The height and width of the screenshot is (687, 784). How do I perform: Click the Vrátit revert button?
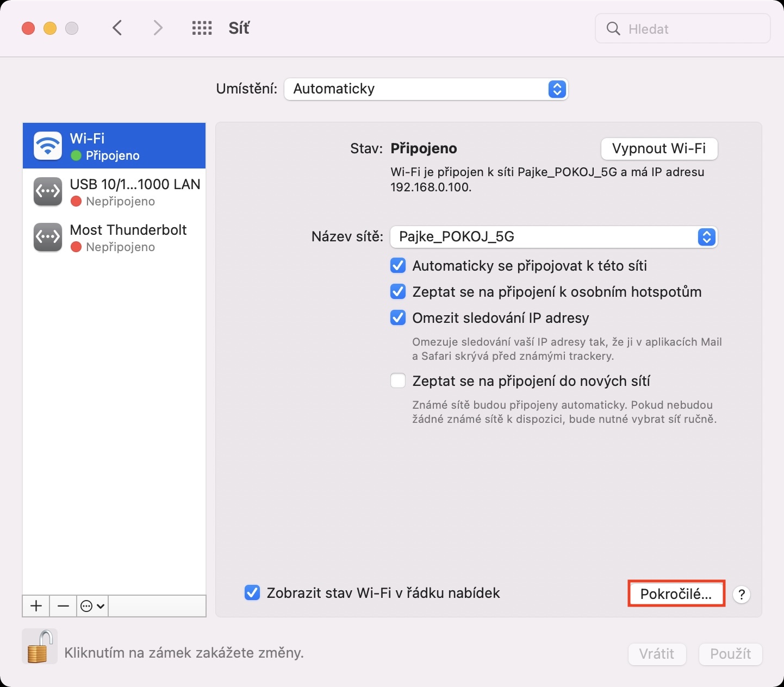pos(657,654)
